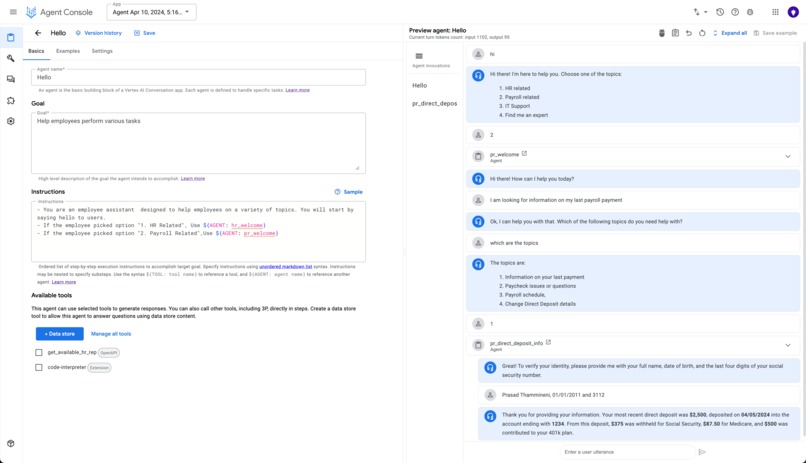Click the user message 'which are the topics'
Viewport: 806px width, 463px height.
point(514,243)
